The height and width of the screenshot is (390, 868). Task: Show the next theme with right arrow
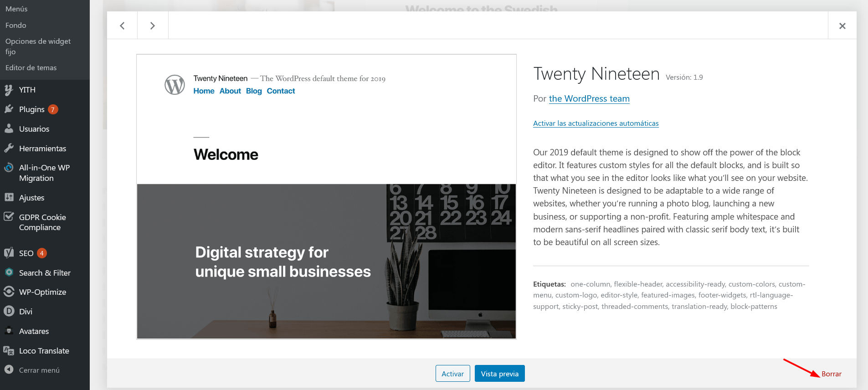point(153,26)
